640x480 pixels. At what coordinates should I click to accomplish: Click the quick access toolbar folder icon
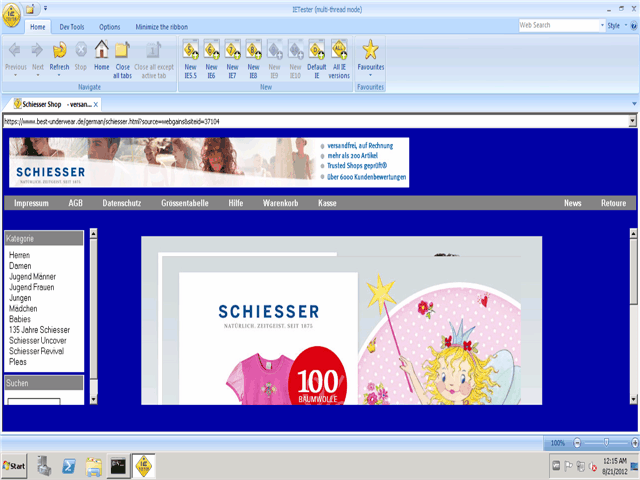(30, 9)
